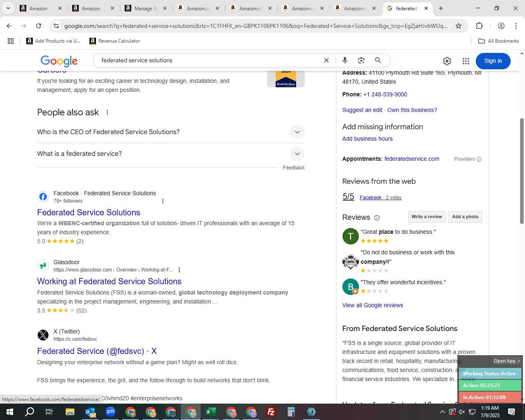The height and width of the screenshot is (420, 525).
Task: Click View all Google reviews
Action: [x=372, y=306]
